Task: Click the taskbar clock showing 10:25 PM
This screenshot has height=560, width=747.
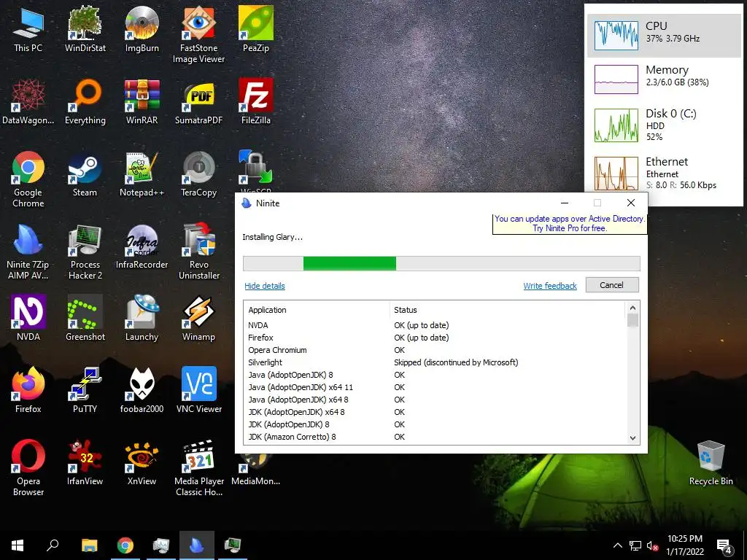Action: pyautogui.click(x=684, y=545)
